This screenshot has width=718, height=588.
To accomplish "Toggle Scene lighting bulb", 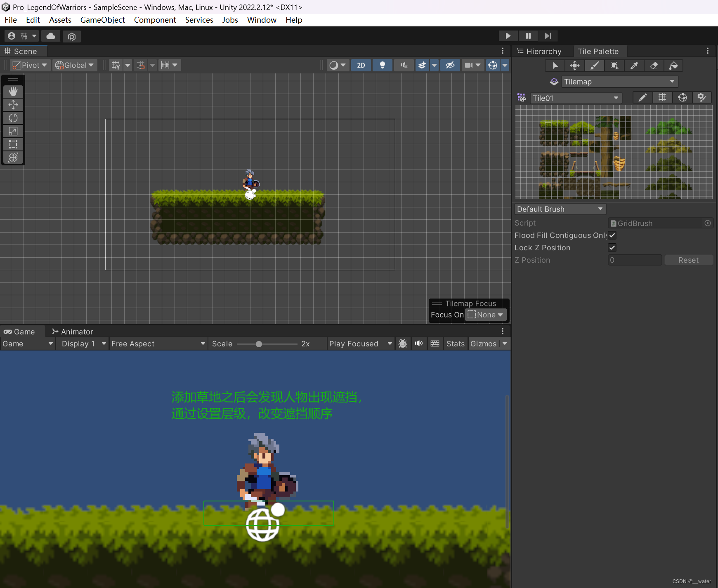I will tap(383, 65).
